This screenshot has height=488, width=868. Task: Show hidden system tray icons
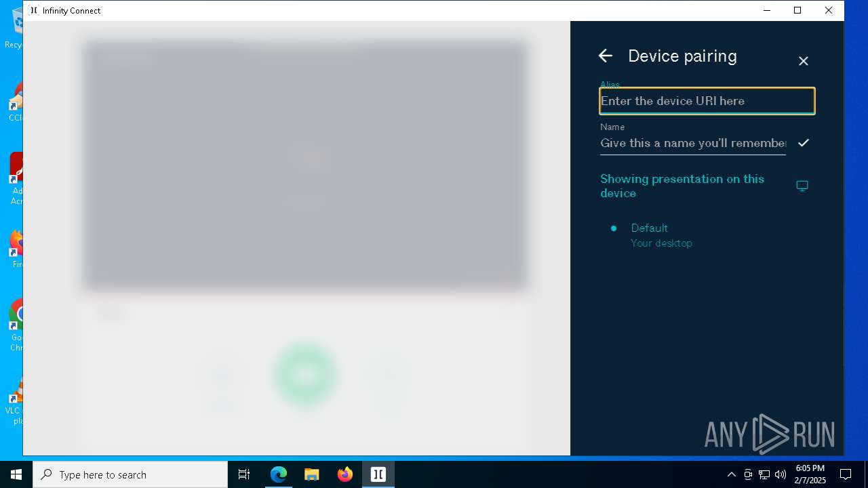(x=731, y=474)
